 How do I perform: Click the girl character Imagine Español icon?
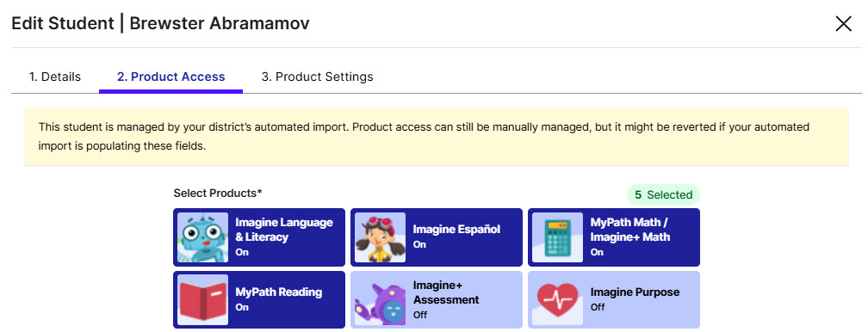[380, 237]
